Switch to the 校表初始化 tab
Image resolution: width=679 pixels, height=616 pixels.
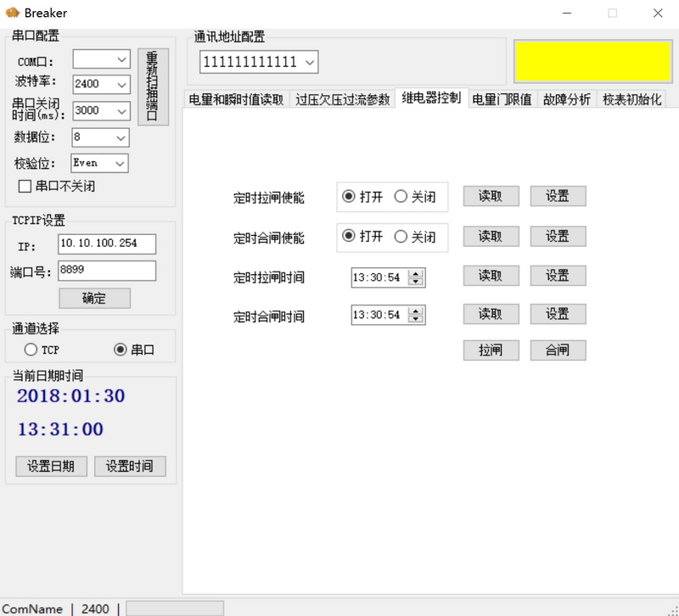[631, 98]
